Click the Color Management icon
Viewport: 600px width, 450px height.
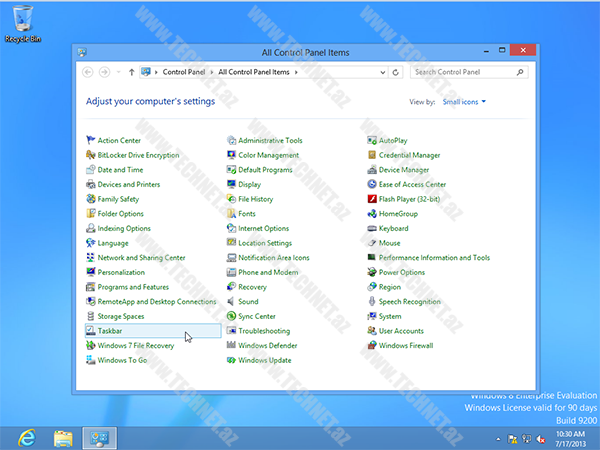tap(232, 155)
